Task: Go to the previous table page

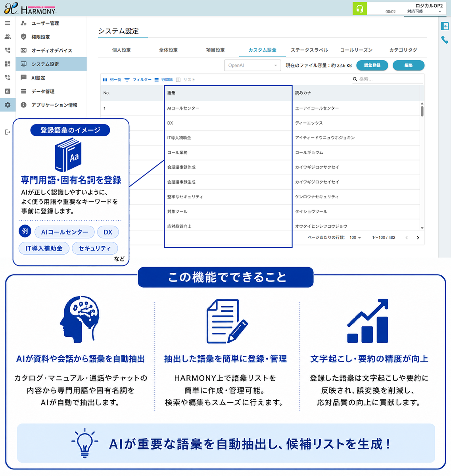Action: point(407,238)
